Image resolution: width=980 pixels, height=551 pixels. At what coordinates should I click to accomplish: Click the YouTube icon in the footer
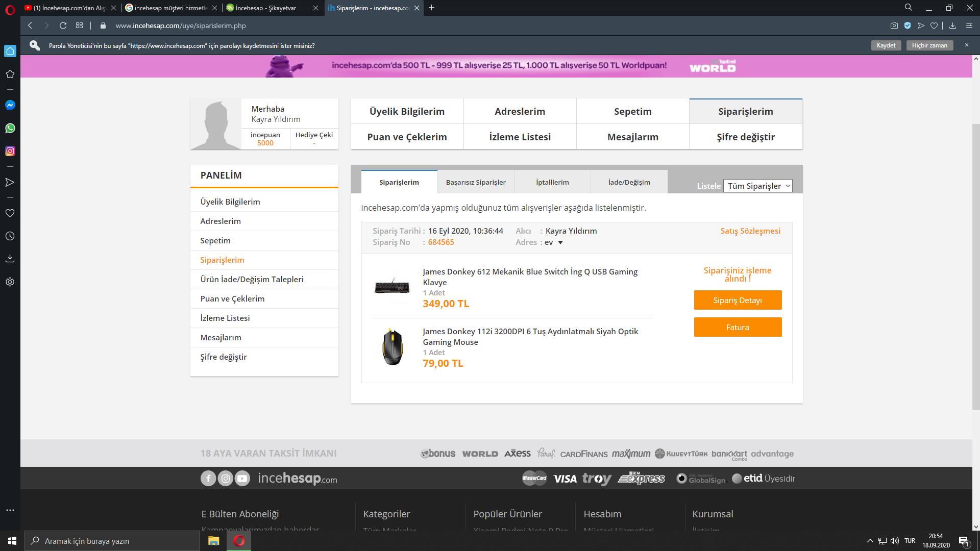point(242,479)
